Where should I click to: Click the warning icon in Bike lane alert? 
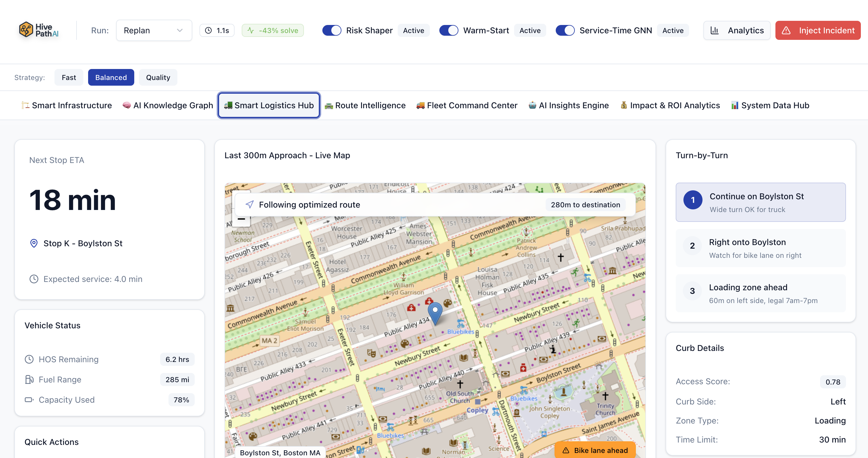click(566, 450)
